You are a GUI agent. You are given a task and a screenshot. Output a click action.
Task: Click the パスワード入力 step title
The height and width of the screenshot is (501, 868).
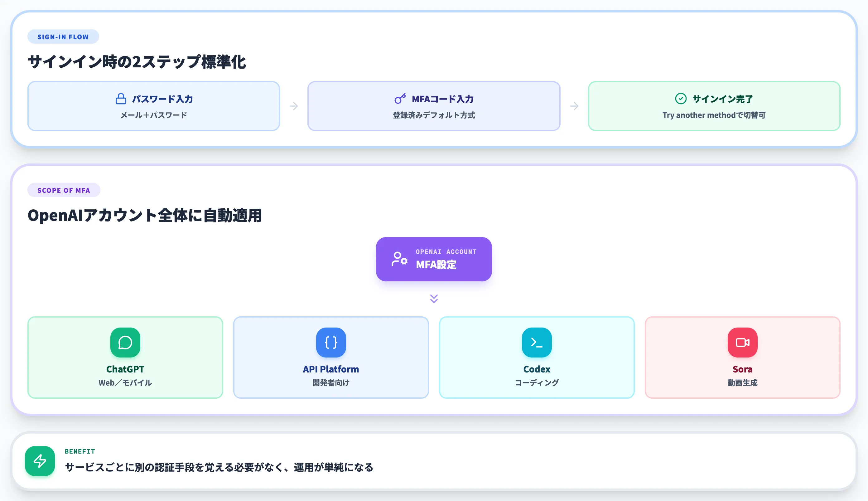pos(162,99)
